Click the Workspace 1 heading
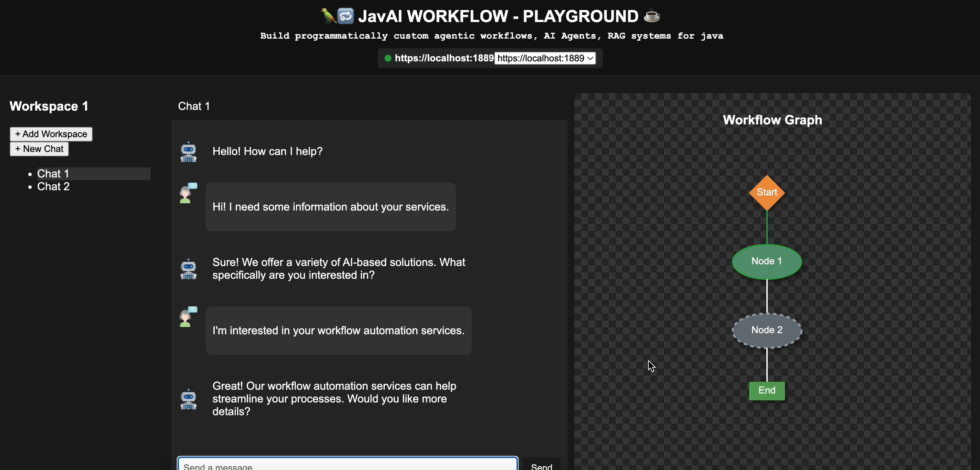 (49, 106)
